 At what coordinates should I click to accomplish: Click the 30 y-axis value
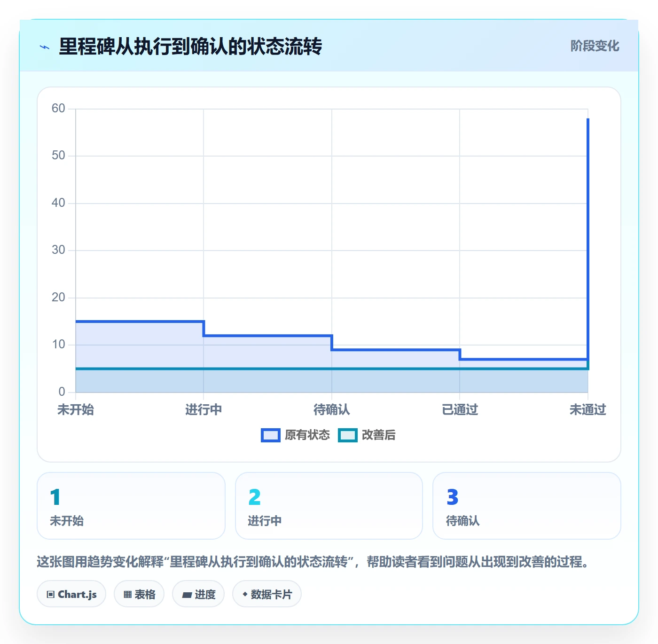tap(58, 250)
